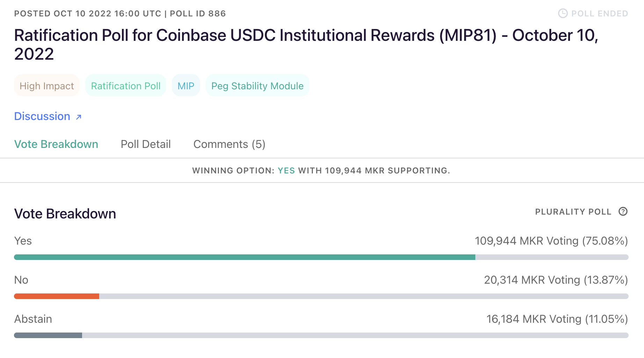This screenshot has height=358, width=644.
Task: Click the Abstain 16,184 MKR figure
Action: coord(557,319)
